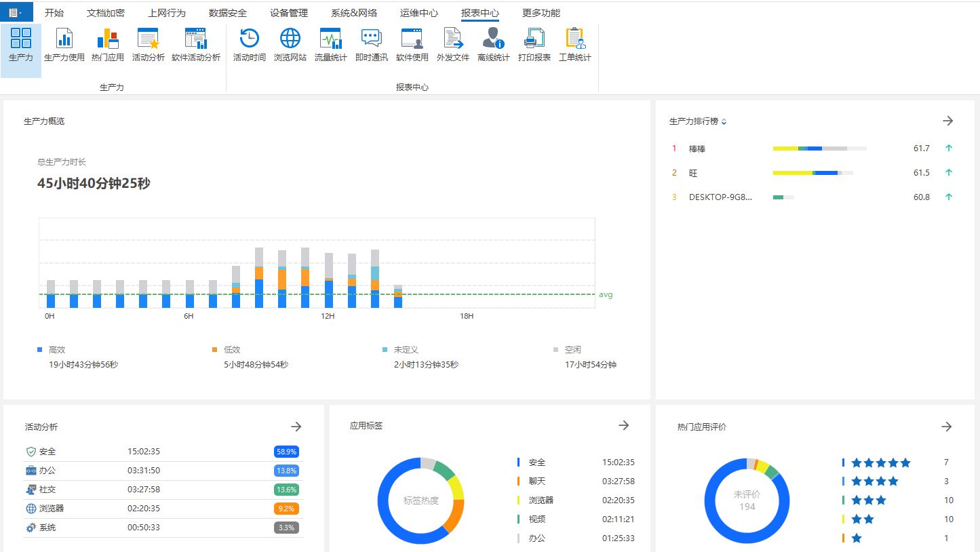Open the 活动分析 ribbon icon
Screen dimensions: 980x552
pos(148,46)
